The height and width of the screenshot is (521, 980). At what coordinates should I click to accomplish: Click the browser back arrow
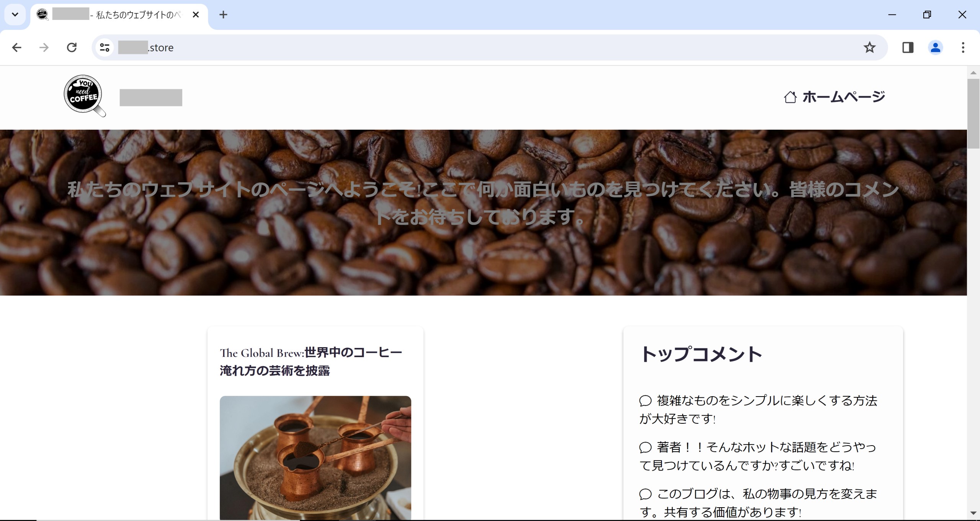pos(17,47)
